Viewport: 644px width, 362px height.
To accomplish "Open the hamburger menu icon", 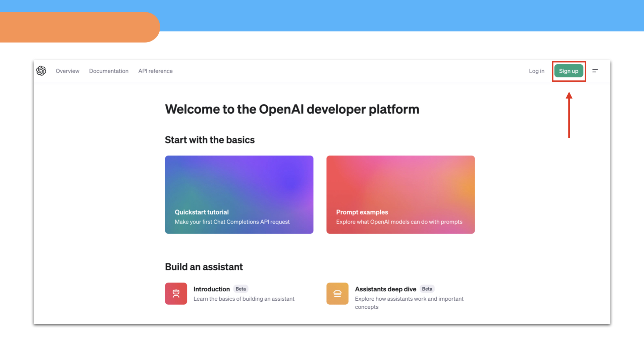I will tap(595, 71).
